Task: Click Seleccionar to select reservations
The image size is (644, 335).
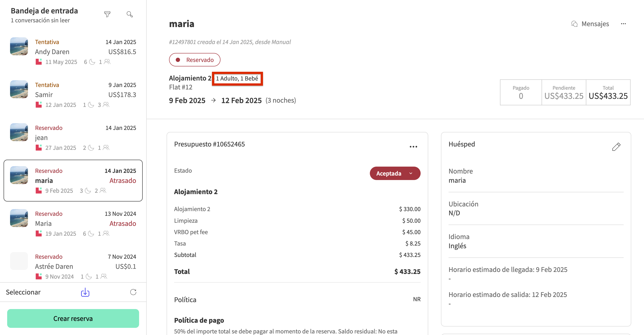Action: (x=23, y=292)
